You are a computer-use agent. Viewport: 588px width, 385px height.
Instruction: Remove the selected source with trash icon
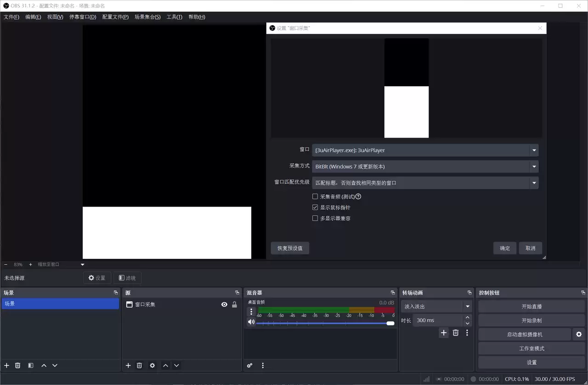pyautogui.click(x=139, y=365)
